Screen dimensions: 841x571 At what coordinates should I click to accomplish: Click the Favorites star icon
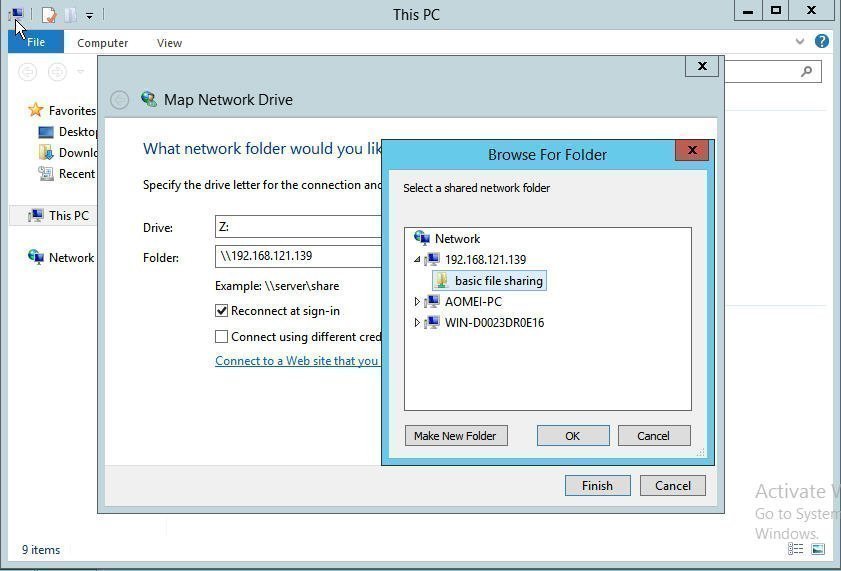pos(36,110)
